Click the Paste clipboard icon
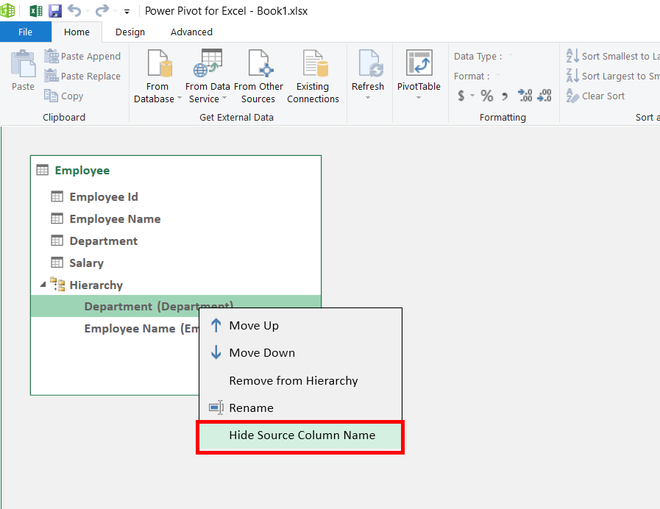 click(x=23, y=64)
